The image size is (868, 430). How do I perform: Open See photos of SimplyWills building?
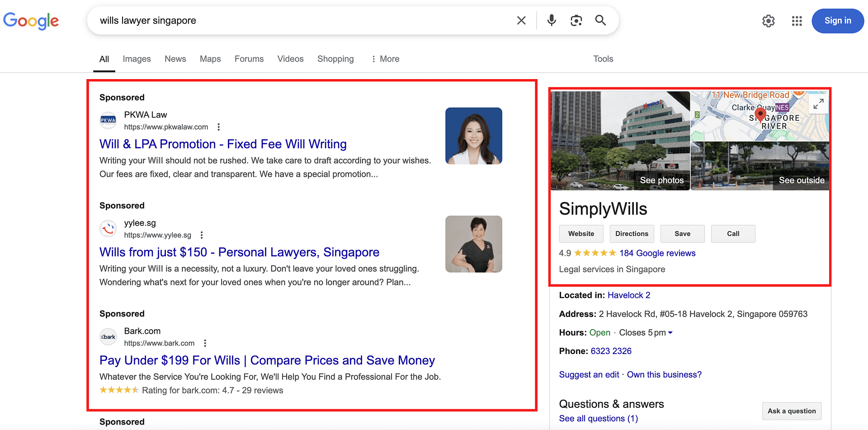tap(620, 141)
